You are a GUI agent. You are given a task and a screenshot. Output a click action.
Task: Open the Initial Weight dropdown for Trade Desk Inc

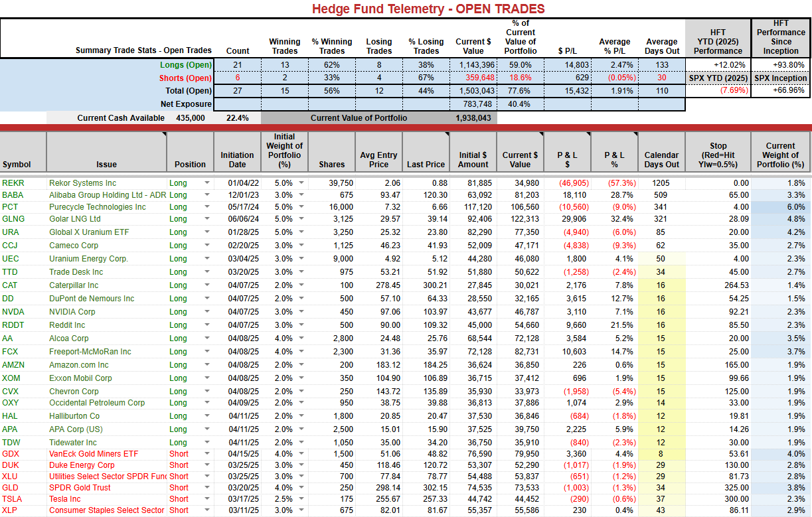302,272
